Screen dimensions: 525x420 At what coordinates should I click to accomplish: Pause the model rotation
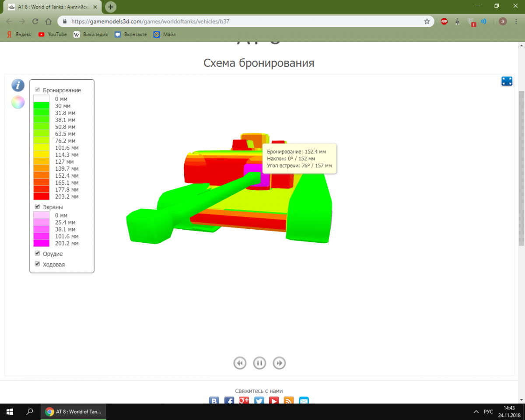pyautogui.click(x=259, y=363)
